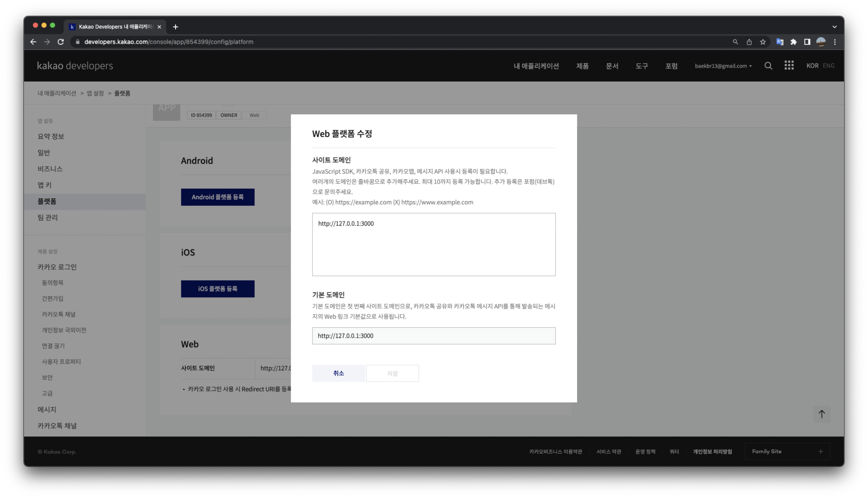This screenshot has width=868, height=498.
Task: Open the 문서 menu in header
Action: tap(612, 66)
